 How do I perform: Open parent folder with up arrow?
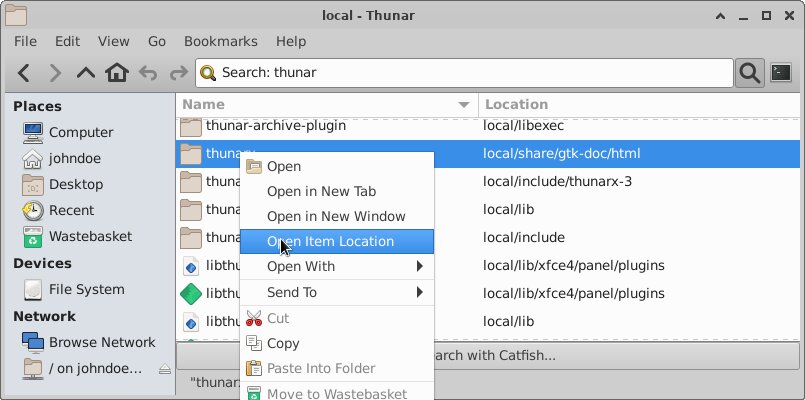[86, 73]
